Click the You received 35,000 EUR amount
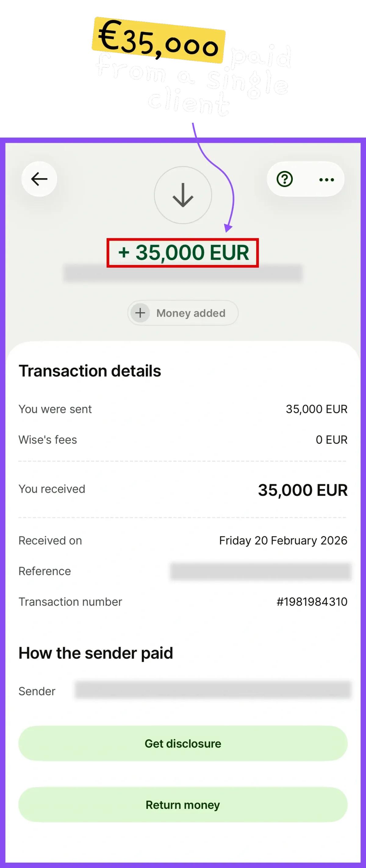Screen dimensions: 366x868 pyautogui.click(x=303, y=490)
